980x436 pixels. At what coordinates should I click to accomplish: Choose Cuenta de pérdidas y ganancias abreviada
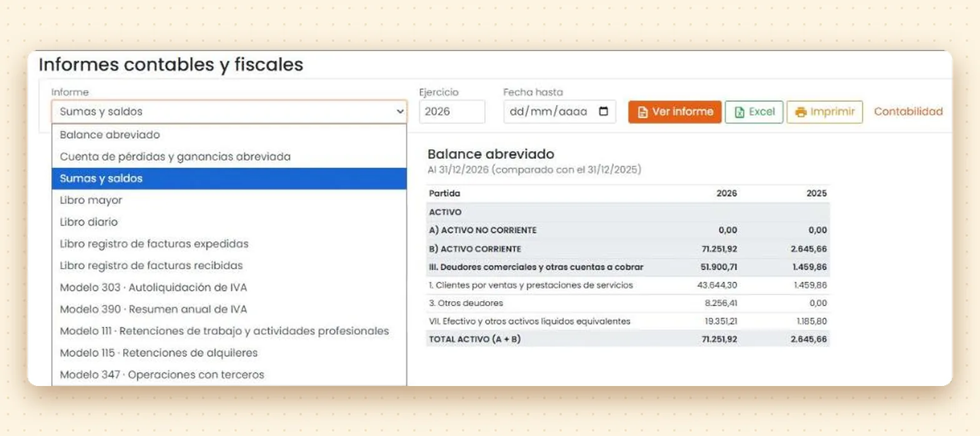click(x=229, y=157)
